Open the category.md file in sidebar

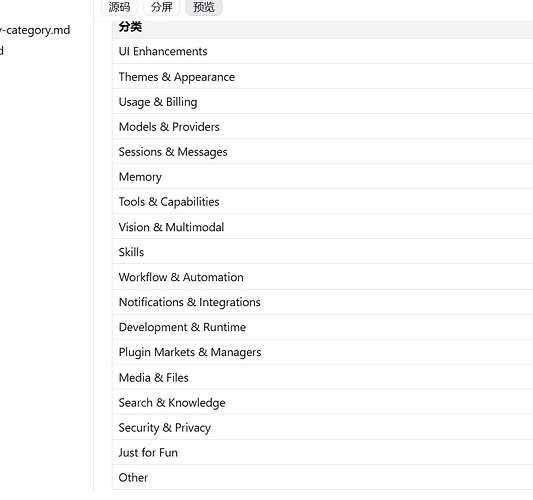(x=35, y=30)
